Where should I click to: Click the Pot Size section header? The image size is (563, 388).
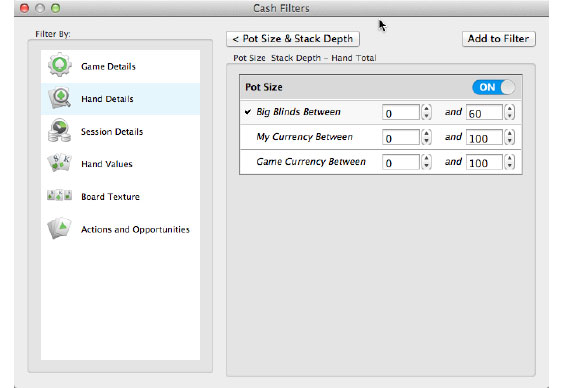tap(381, 87)
